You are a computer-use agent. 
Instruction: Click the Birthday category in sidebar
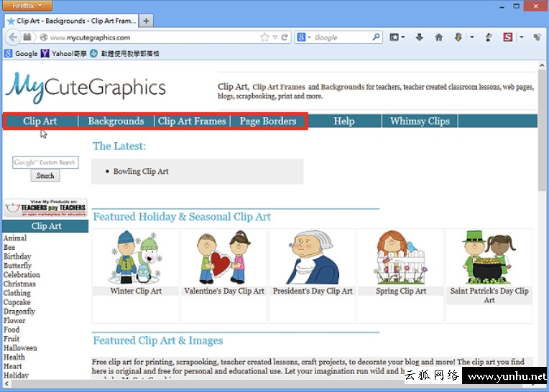[17, 256]
